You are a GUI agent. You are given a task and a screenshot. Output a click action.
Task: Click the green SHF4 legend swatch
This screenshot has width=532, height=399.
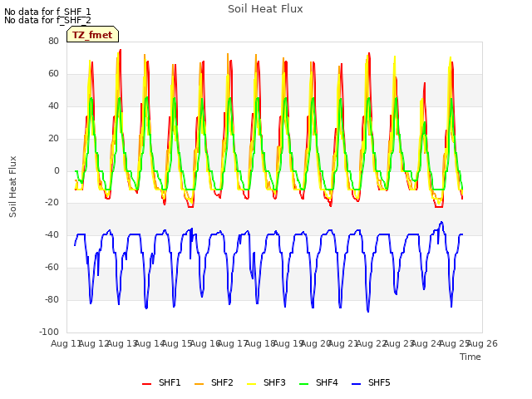304,384
